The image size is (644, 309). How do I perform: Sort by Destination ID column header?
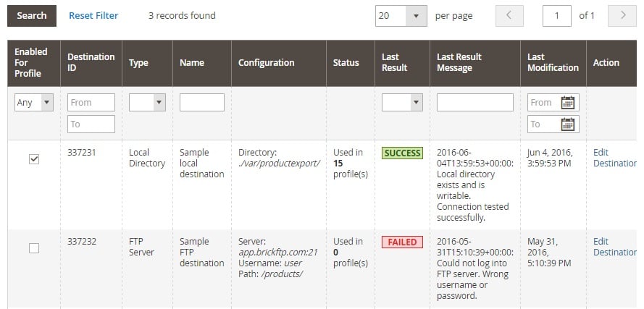tap(91, 62)
